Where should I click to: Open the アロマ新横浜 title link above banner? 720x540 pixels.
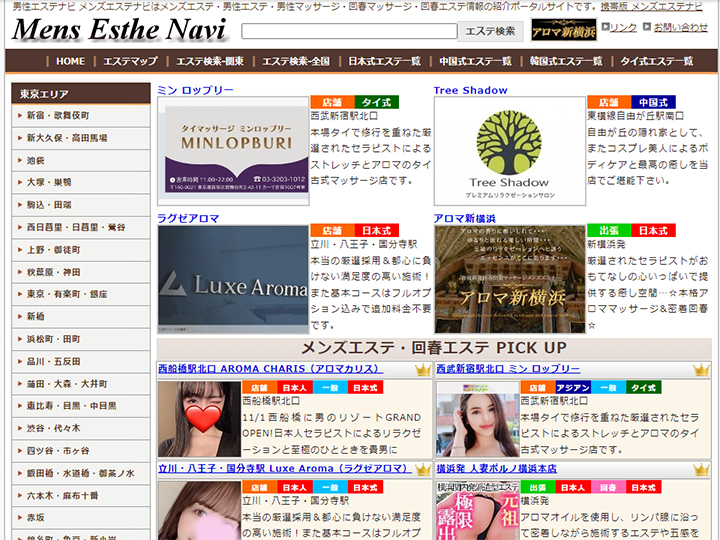465,219
